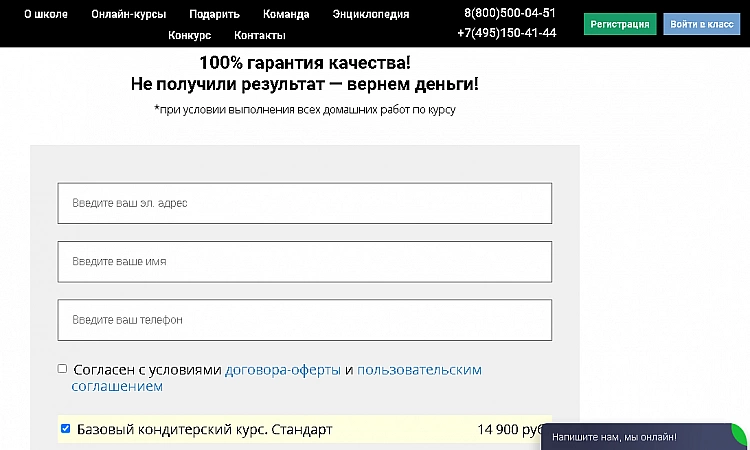Open the 'Команда' page
This screenshot has height=450, width=750.
click(x=286, y=15)
